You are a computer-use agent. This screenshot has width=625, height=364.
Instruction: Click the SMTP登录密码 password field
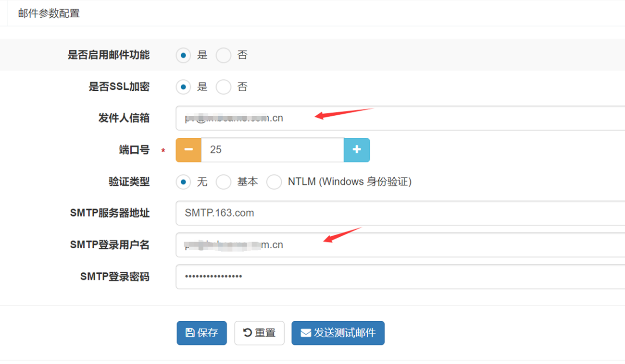pos(399,277)
